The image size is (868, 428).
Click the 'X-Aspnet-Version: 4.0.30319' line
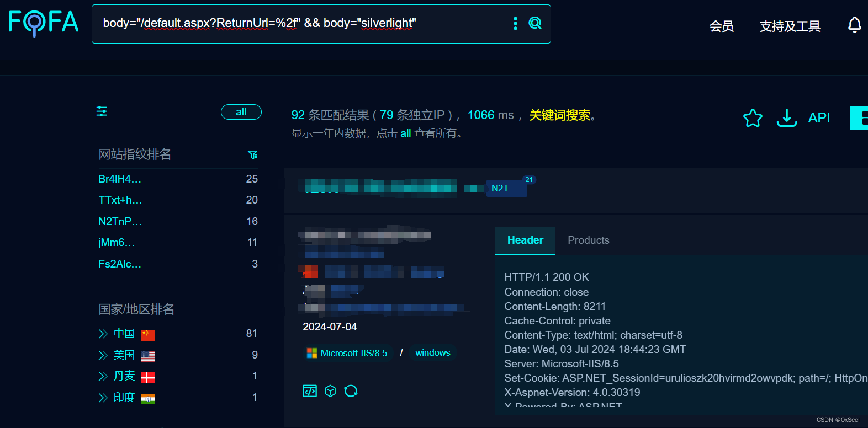(x=572, y=392)
